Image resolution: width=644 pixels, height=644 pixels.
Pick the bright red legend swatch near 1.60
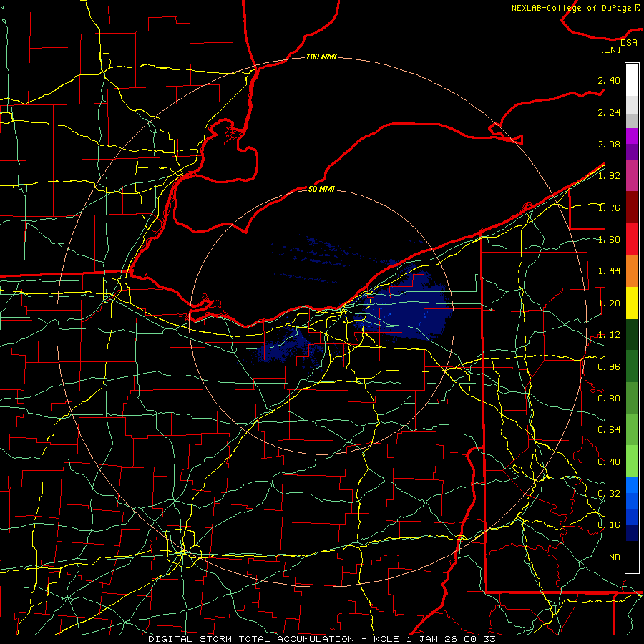pos(632,239)
